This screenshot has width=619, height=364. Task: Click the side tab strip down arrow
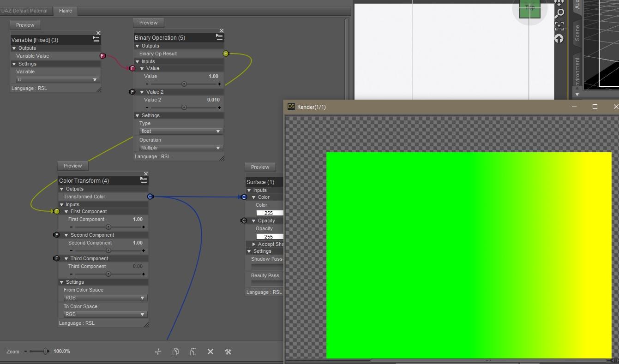click(x=577, y=95)
